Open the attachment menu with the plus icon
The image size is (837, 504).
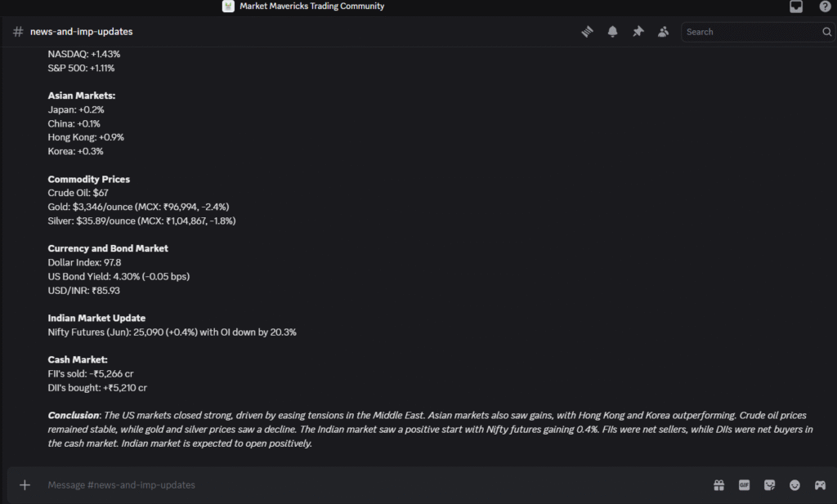pyautogui.click(x=25, y=484)
